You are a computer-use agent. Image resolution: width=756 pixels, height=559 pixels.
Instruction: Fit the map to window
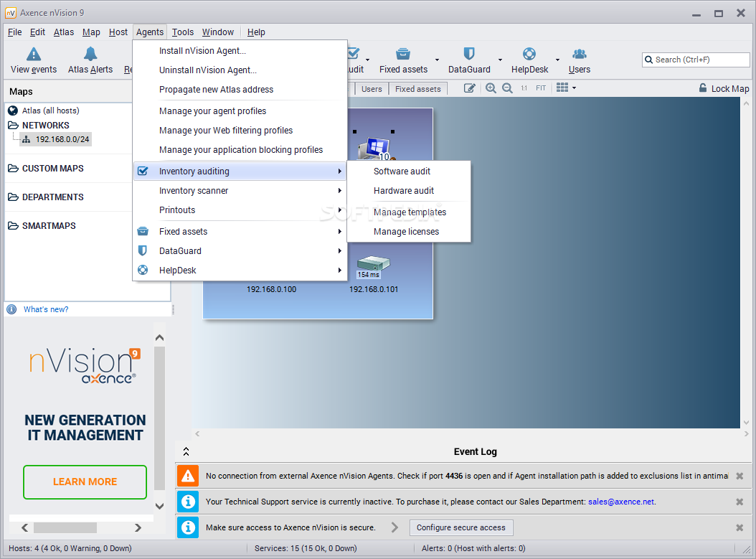point(541,88)
